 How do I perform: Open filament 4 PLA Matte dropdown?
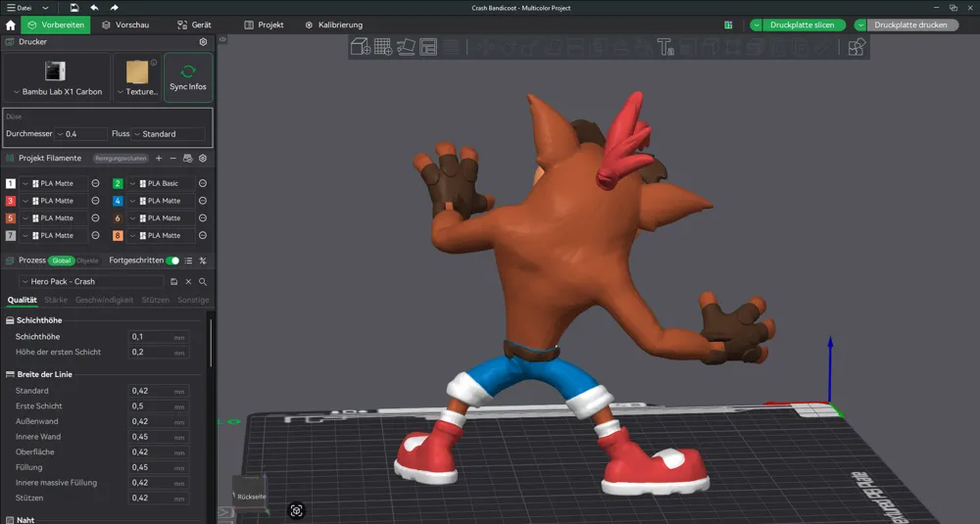160,201
